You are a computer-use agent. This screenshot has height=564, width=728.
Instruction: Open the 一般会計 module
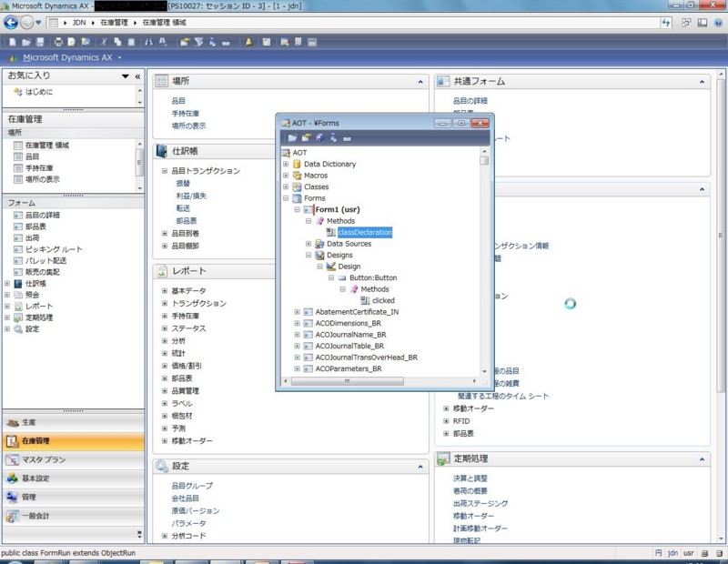coord(74,516)
